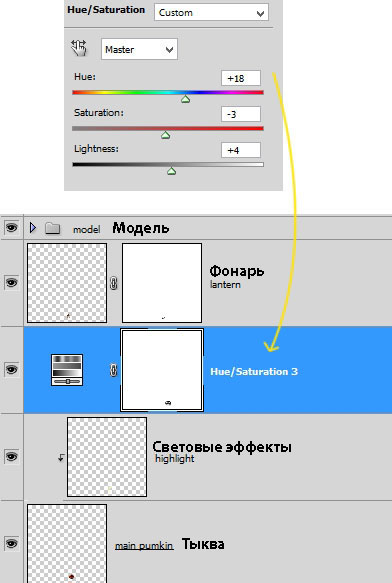
Task: Click the model group folder icon
Action: 52,228
